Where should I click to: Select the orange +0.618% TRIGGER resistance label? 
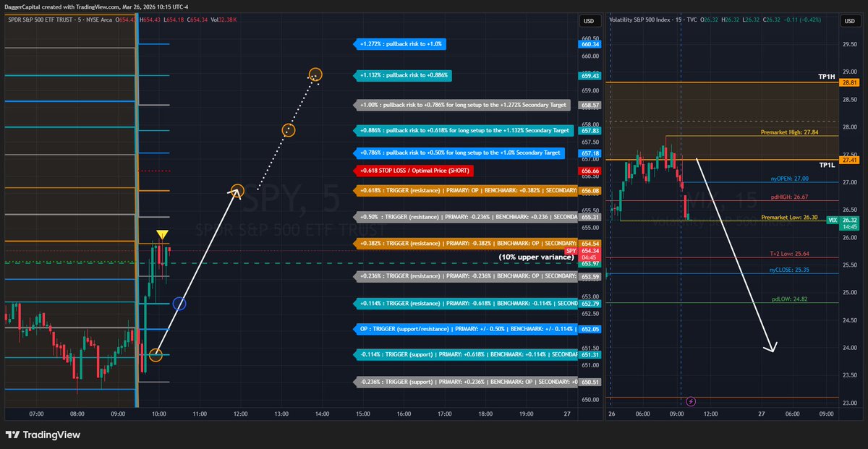[467, 191]
